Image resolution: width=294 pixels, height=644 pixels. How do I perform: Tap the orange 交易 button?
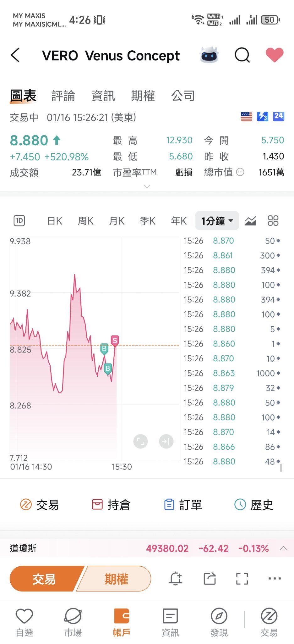coord(44,579)
